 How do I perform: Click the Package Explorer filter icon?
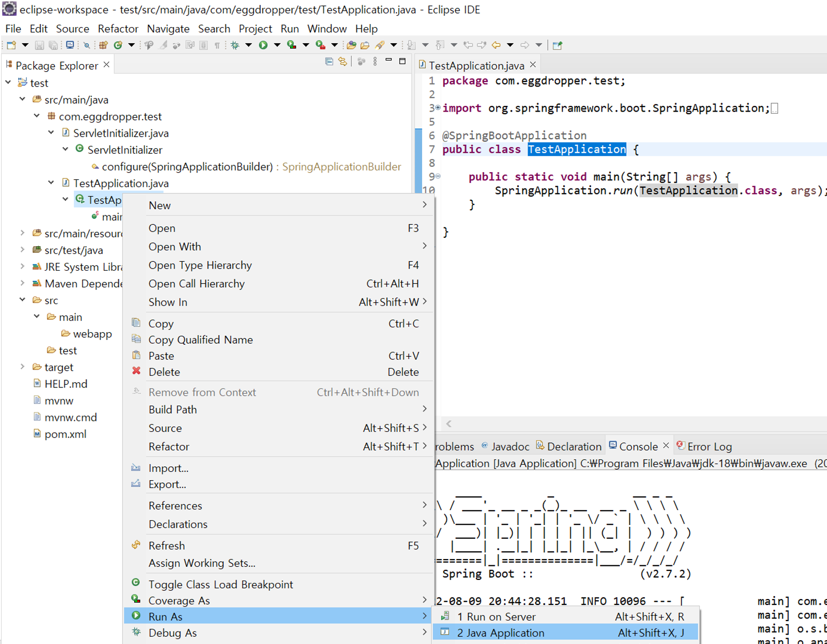point(361,62)
